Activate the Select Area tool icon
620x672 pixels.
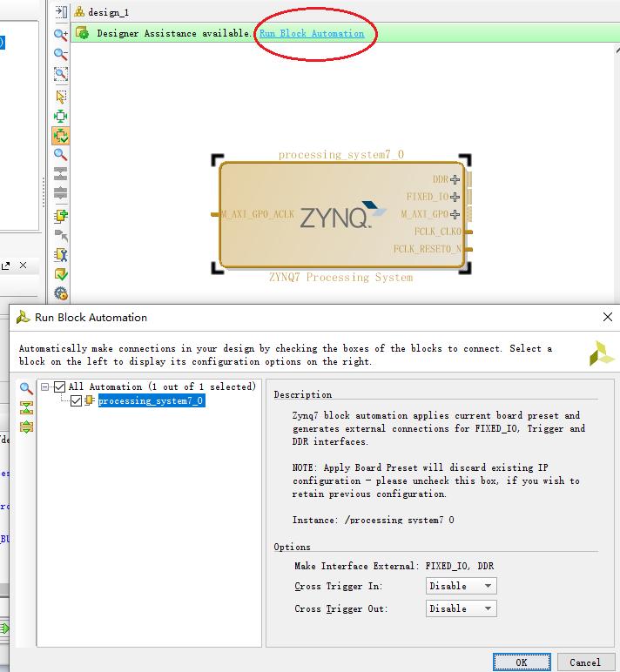coord(60,97)
